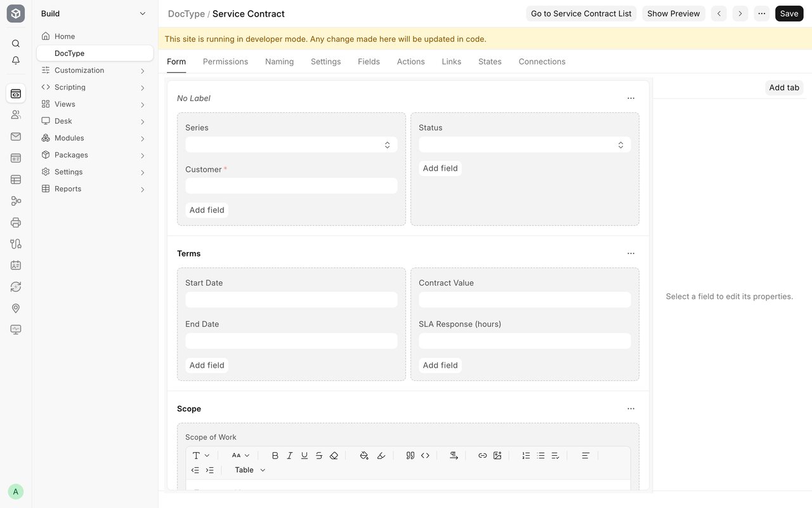Click the printer icon in the left rail

[16, 222]
